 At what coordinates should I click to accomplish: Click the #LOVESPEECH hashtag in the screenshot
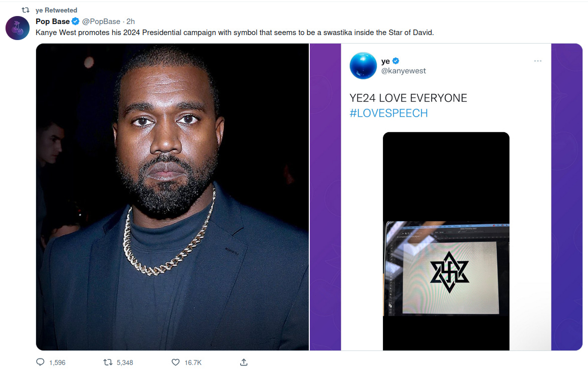tap(388, 113)
